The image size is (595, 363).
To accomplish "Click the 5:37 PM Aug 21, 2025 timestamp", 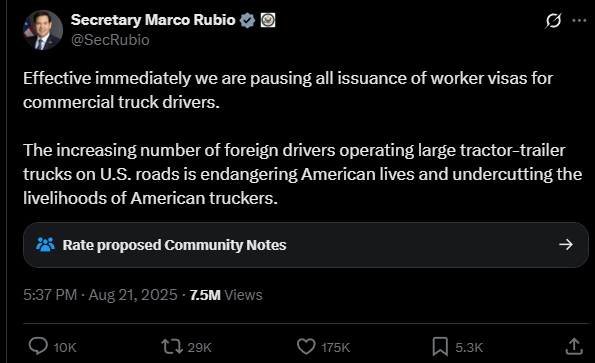I will click(100, 295).
